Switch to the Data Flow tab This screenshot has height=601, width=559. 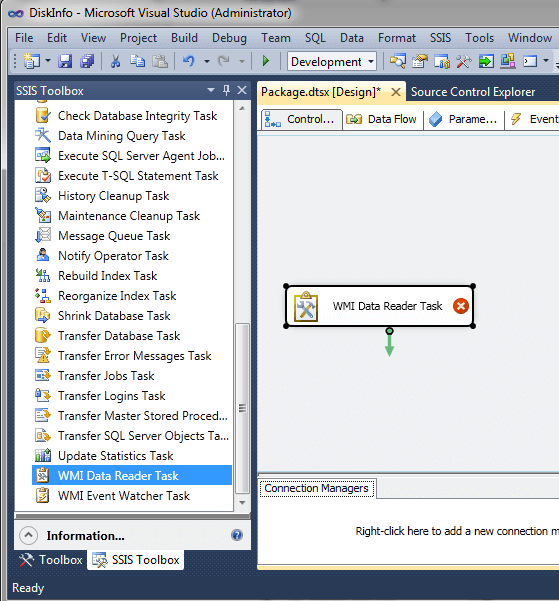pos(383,119)
